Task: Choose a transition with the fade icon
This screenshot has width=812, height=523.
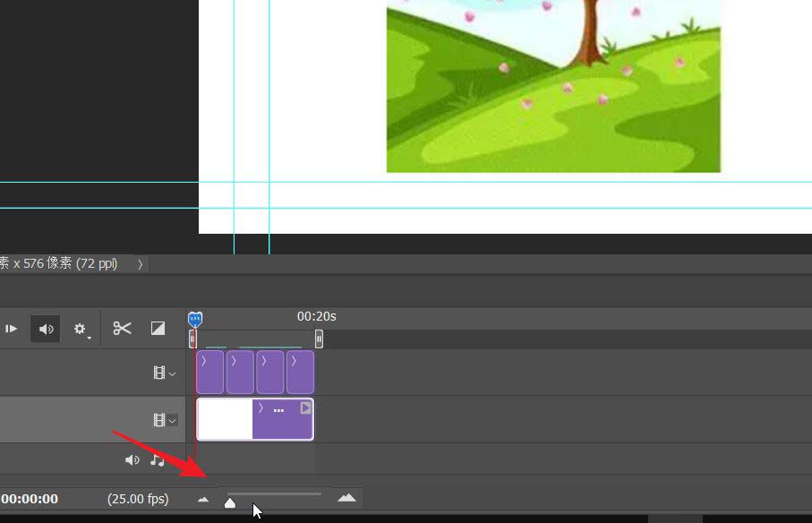Action: pos(158,329)
